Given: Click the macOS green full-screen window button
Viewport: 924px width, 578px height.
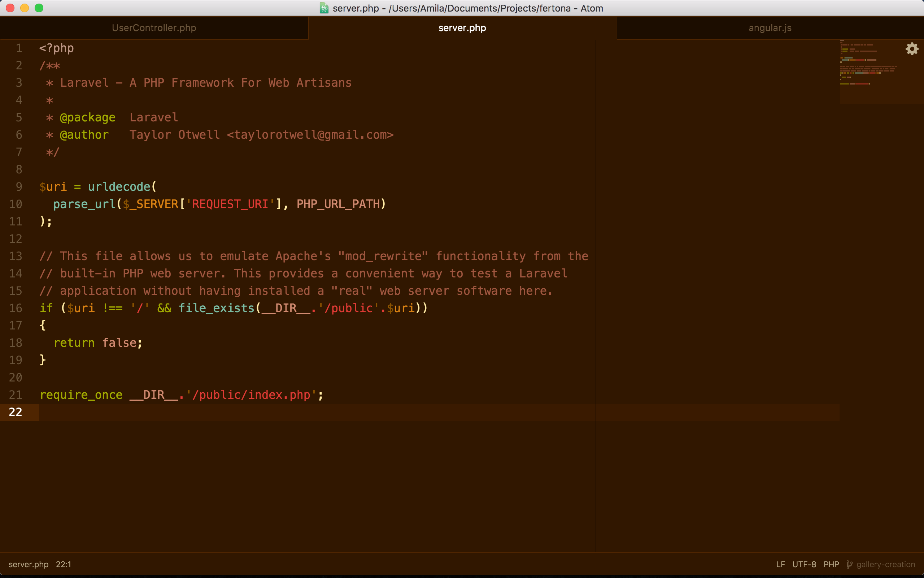Looking at the screenshot, I should (x=39, y=8).
